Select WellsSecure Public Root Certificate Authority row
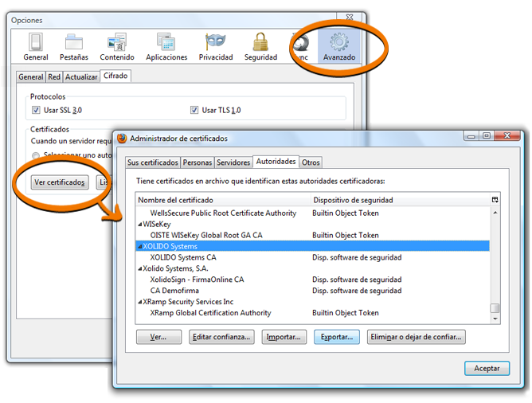This screenshot has width=532, height=403. (312, 213)
